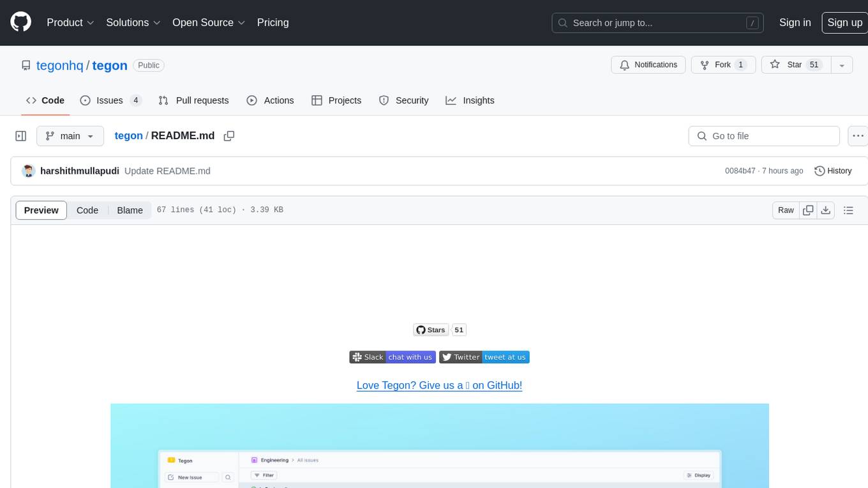Open the Update README.md commit message
Screen dimensions: 868x488
[x=167, y=171]
